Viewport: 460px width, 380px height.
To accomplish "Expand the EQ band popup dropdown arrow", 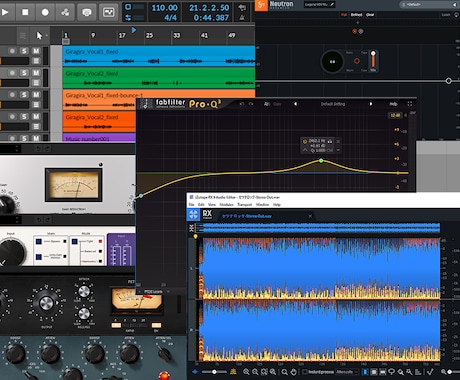I will pos(338,150).
